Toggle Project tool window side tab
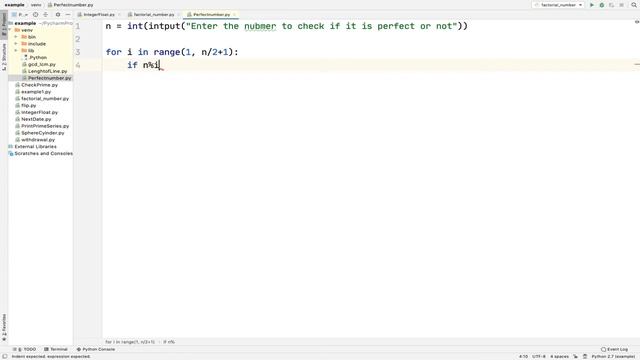Viewport: 640px width, 360px height. (4, 25)
